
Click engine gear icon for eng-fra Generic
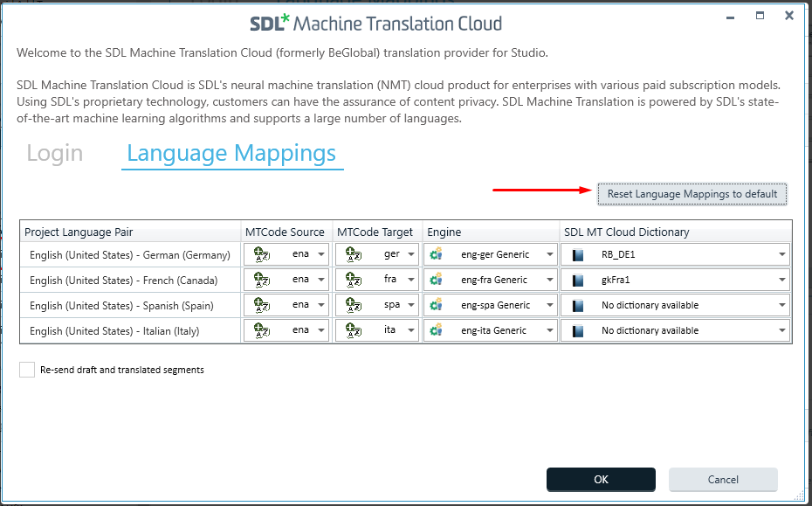click(x=436, y=280)
